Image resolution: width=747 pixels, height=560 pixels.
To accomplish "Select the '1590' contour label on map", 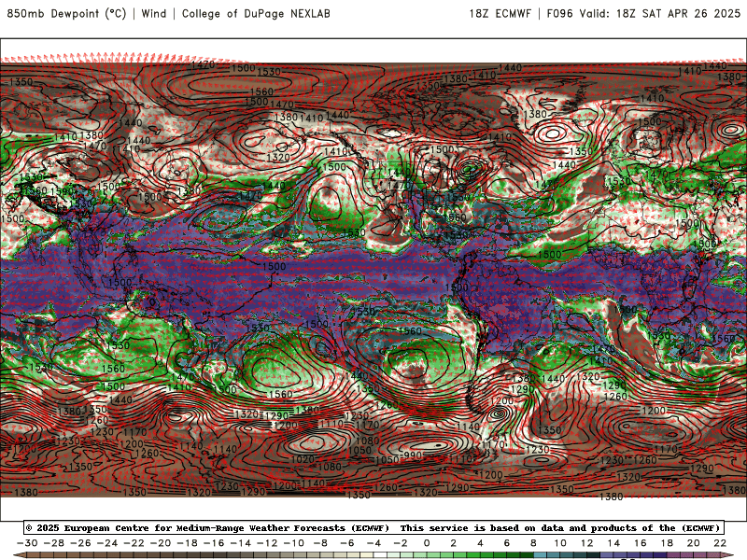I will (63, 191).
